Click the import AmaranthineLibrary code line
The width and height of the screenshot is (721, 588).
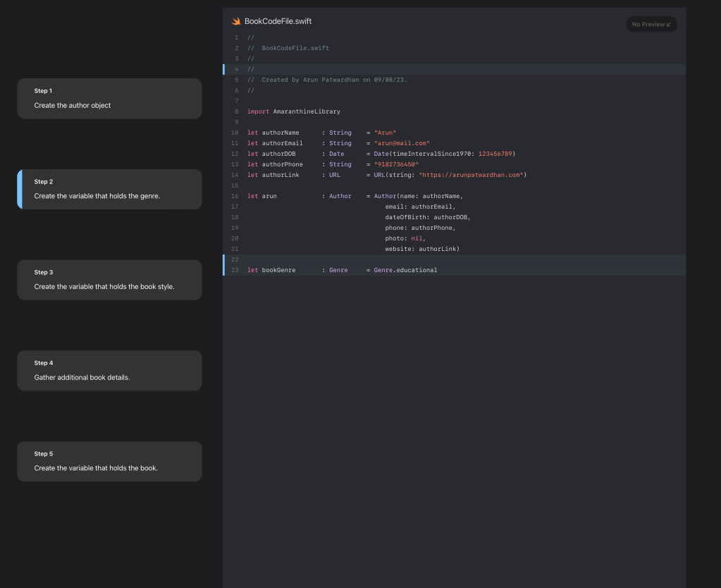click(293, 111)
